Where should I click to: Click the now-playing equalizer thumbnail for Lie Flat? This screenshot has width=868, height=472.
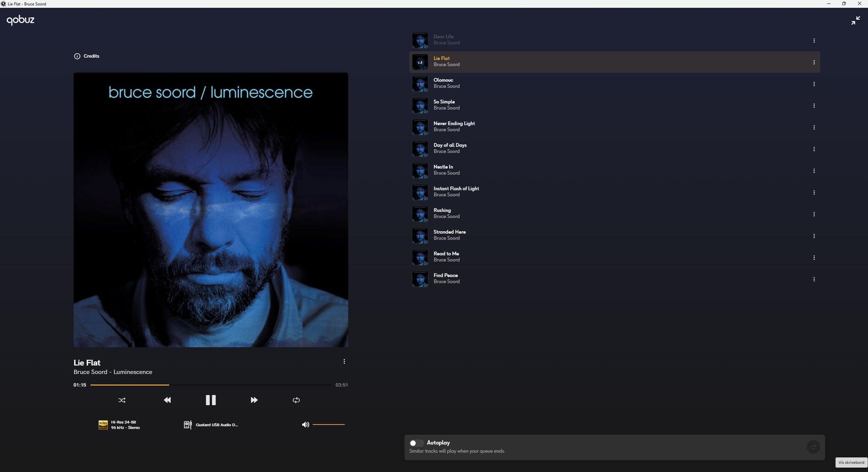point(420,62)
